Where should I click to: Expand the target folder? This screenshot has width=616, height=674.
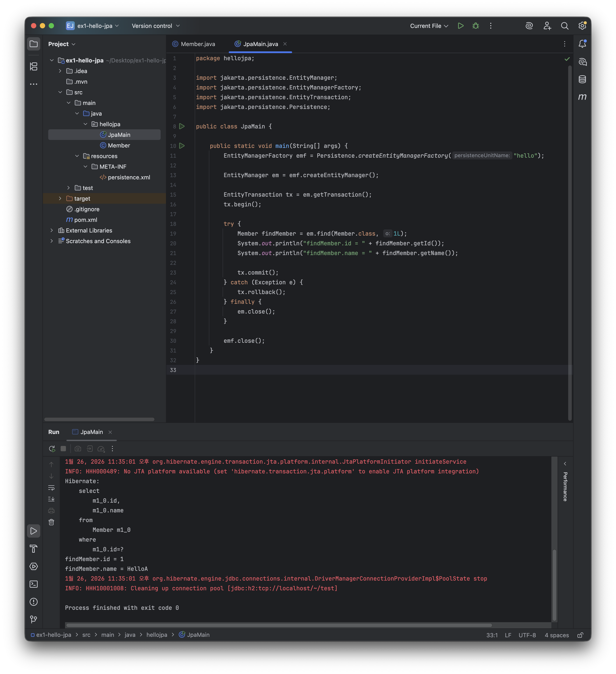point(60,199)
